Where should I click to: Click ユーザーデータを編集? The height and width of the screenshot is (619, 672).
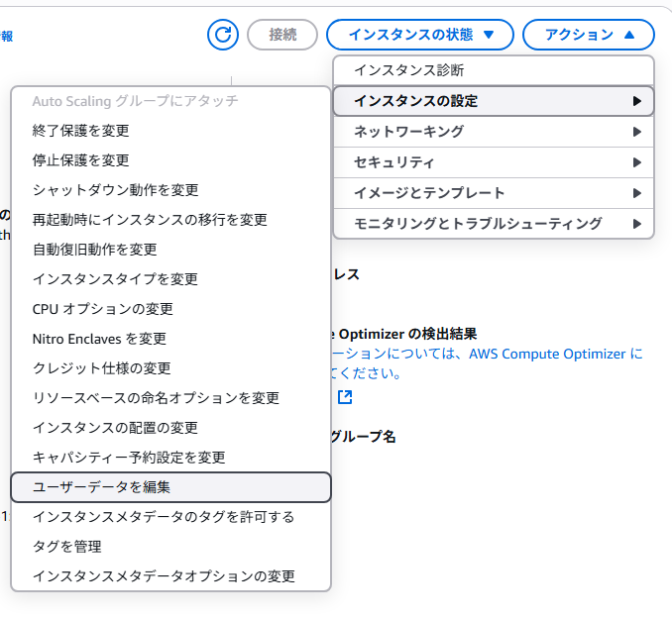coord(171,487)
